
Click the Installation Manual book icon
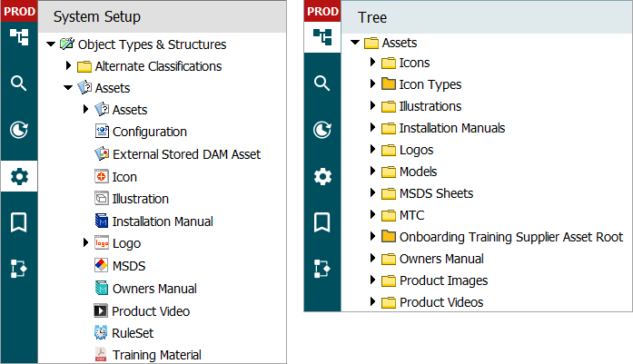point(102,221)
